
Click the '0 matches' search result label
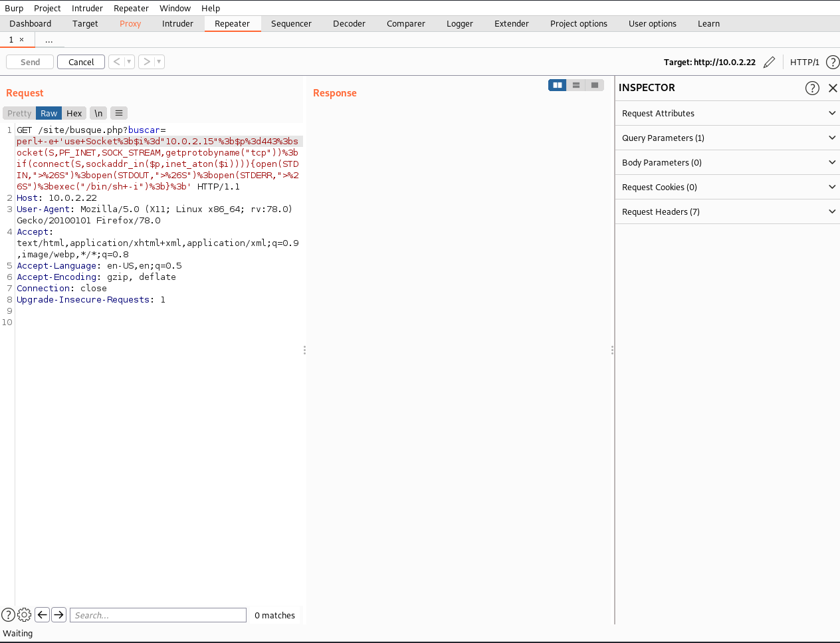point(274,615)
